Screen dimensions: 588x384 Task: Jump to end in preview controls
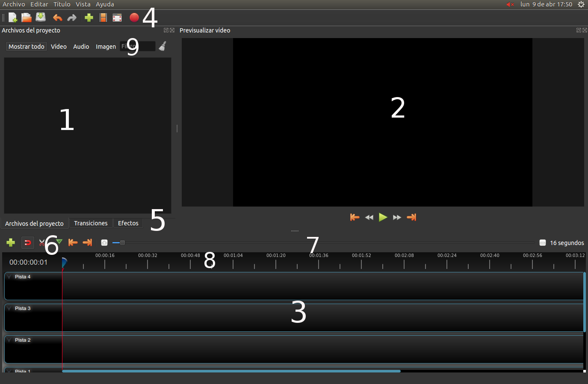coord(411,217)
